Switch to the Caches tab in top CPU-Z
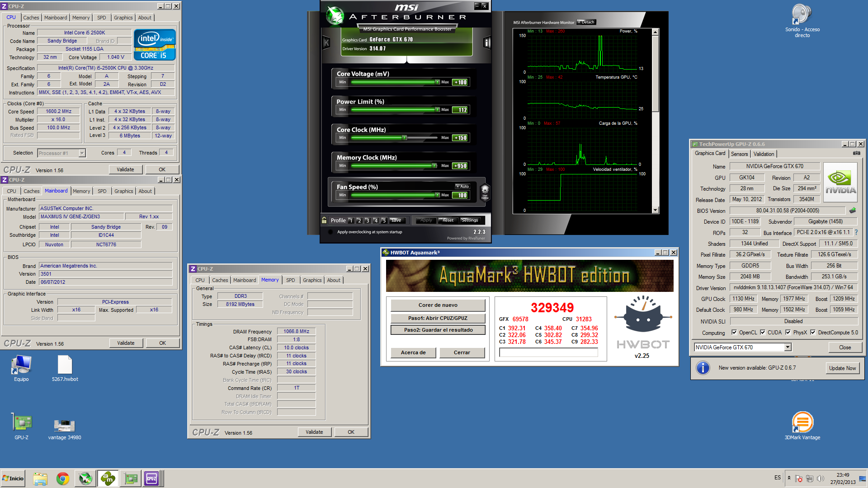 pyautogui.click(x=31, y=18)
